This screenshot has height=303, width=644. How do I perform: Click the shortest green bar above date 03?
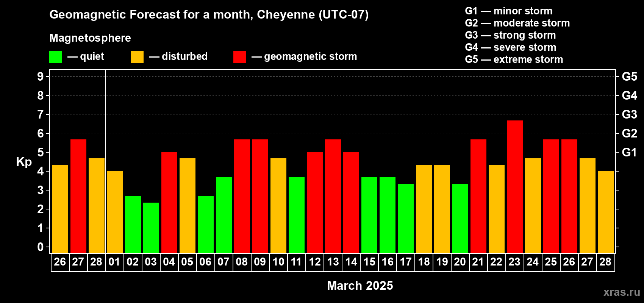point(151,228)
